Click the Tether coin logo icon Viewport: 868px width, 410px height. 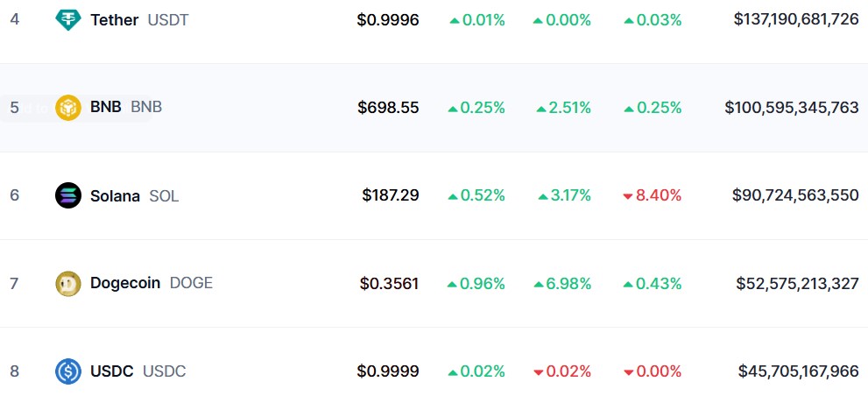68,19
